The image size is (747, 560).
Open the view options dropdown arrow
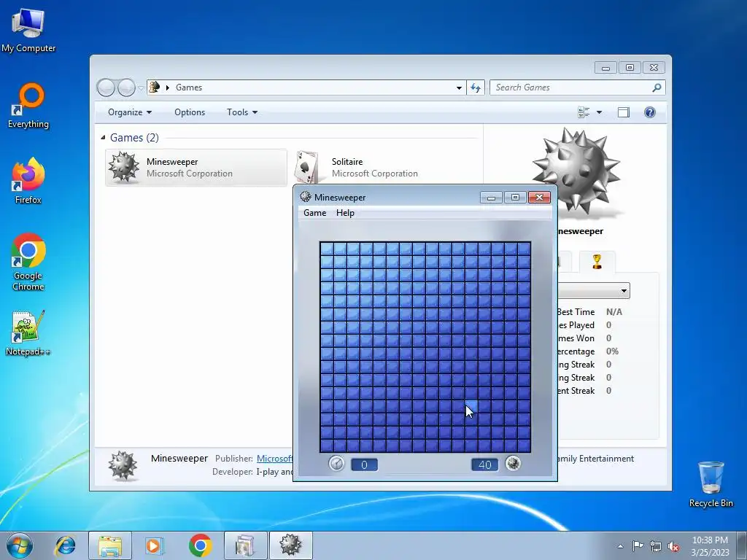click(600, 112)
